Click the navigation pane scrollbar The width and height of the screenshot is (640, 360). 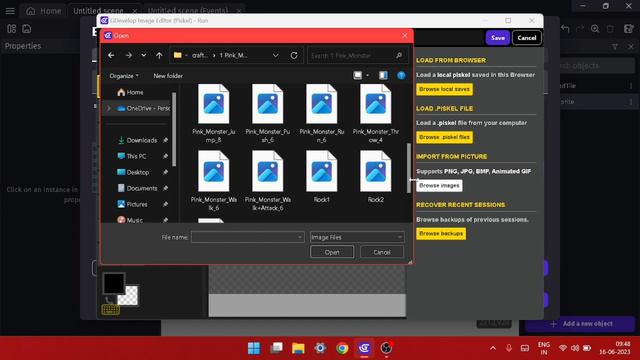click(174, 129)
